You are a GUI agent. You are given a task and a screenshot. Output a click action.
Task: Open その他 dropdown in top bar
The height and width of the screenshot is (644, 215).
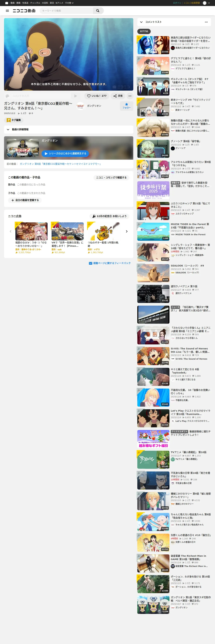69,3
